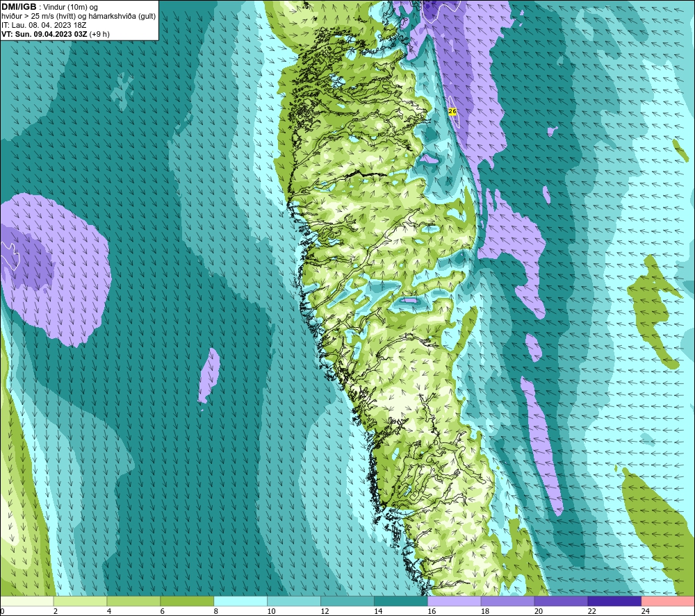Click the "DMI/IGB" title in the legend box
The width and height of the screenshot is (695, 616).
[x=19, y=7]
